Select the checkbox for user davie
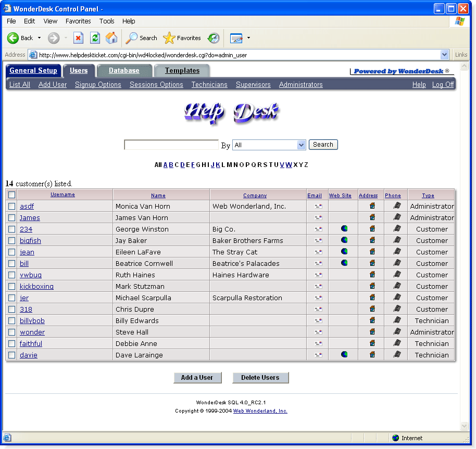 pos(11,355)
